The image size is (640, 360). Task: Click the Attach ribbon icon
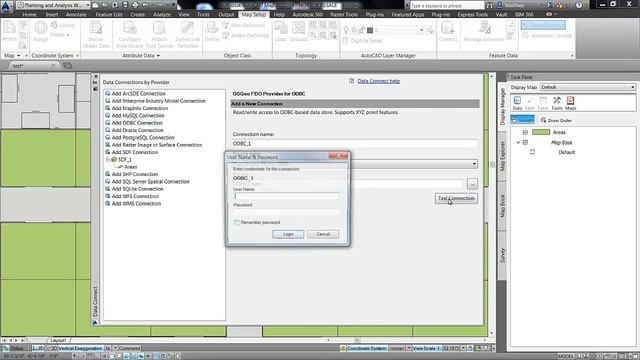(x=9, y=32)
